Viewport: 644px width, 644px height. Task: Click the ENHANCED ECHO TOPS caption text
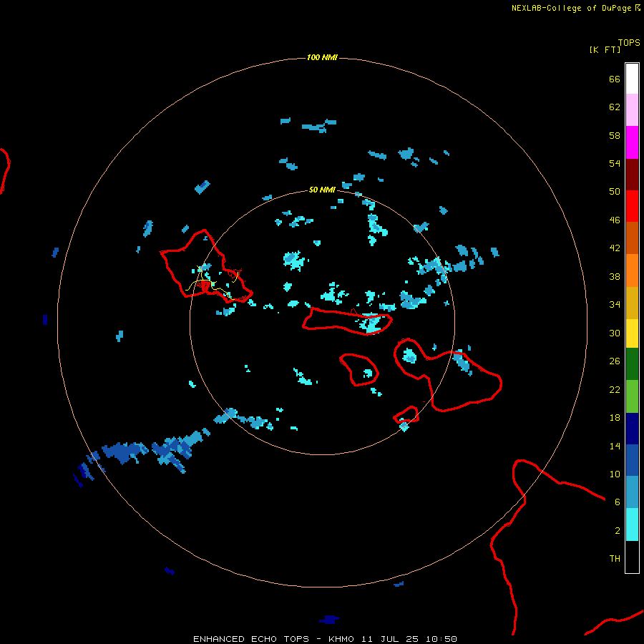click(251, 639)
